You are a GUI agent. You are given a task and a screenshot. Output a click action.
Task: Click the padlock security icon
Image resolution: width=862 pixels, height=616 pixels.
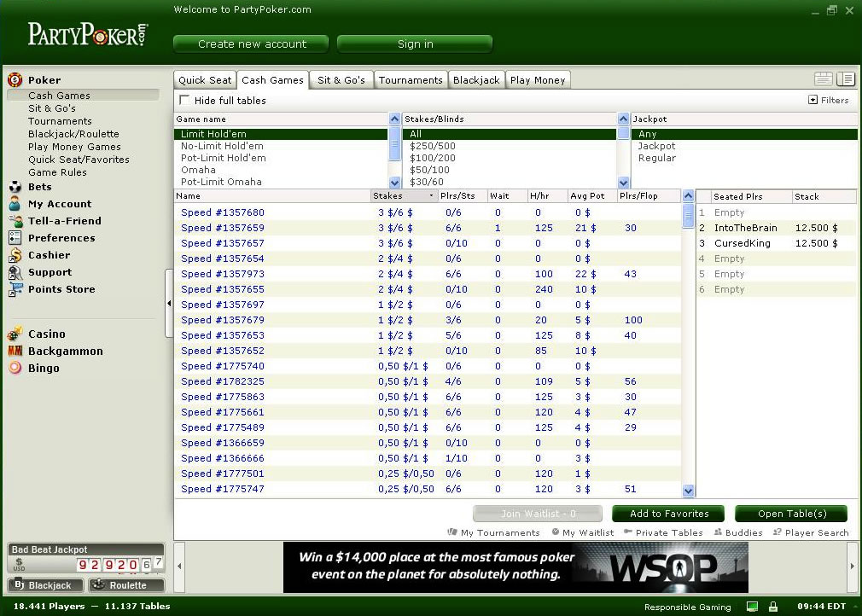(773, 607)
